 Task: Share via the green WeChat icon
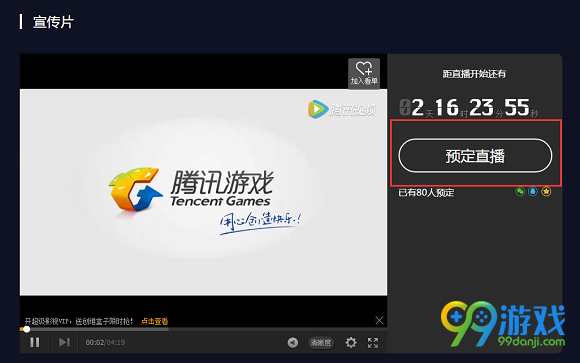tap(520, 191)
